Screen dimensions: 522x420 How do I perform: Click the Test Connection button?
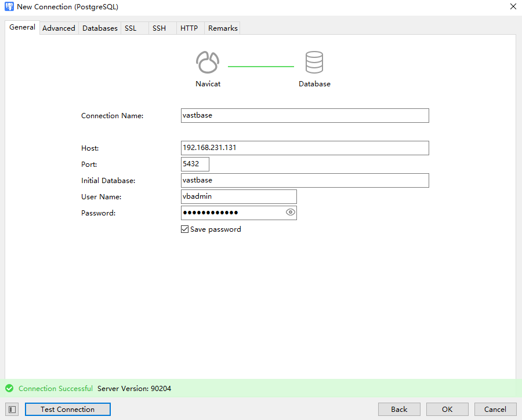click(x=68, y=410)
